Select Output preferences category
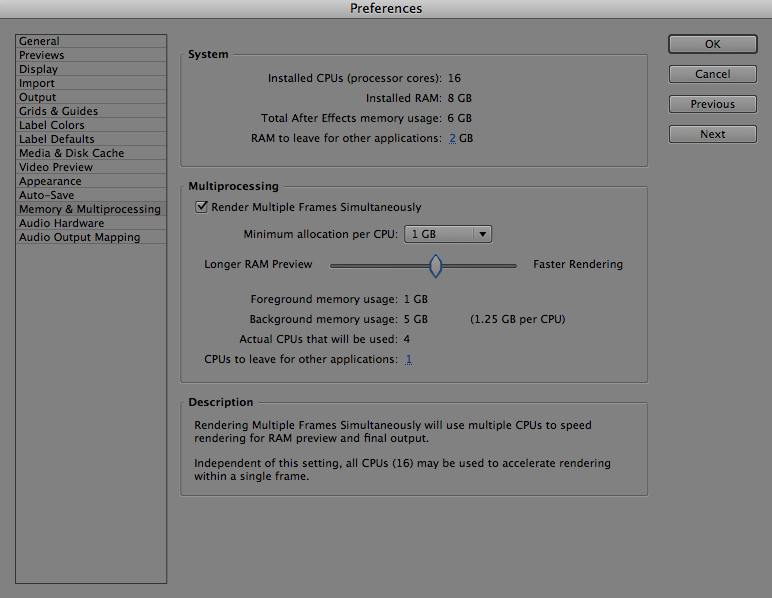The height and width of the screenshot is (598, 772). point(91,97)
